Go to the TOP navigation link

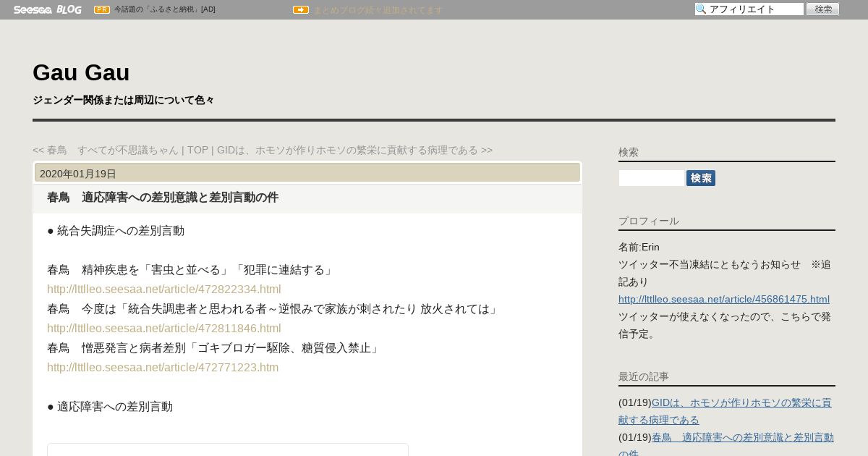pyautogui.click(x=198, y=150)
